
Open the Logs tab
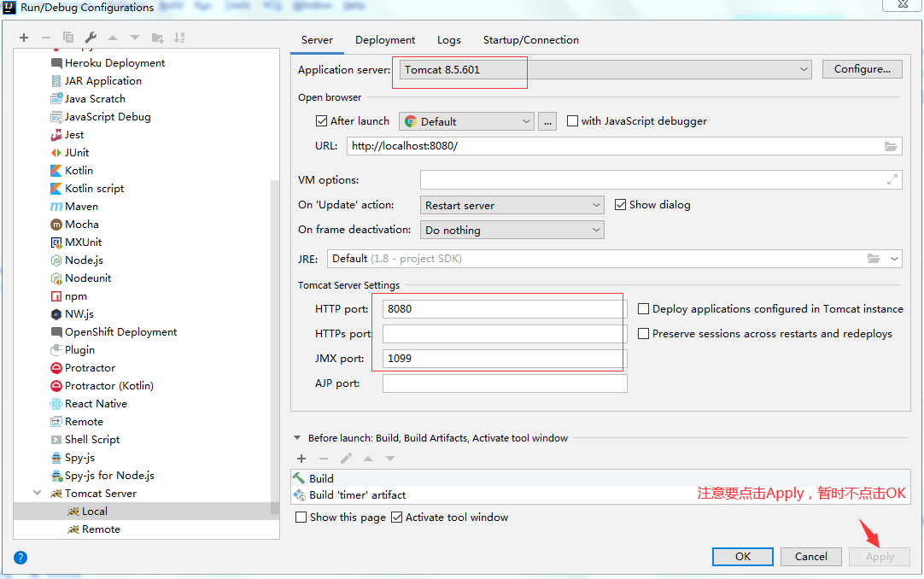point(449,40)
